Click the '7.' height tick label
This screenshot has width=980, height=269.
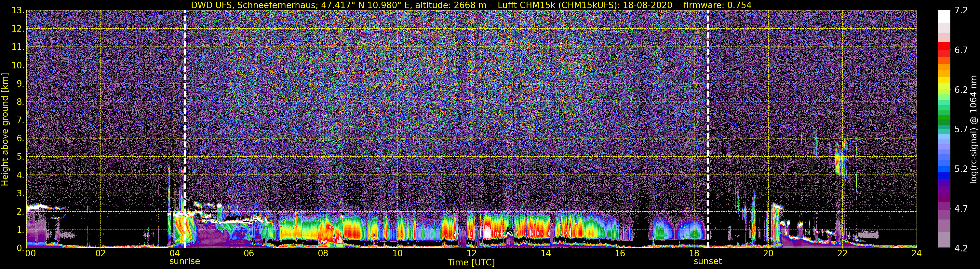pyautogui.click(x=20, y=120)
